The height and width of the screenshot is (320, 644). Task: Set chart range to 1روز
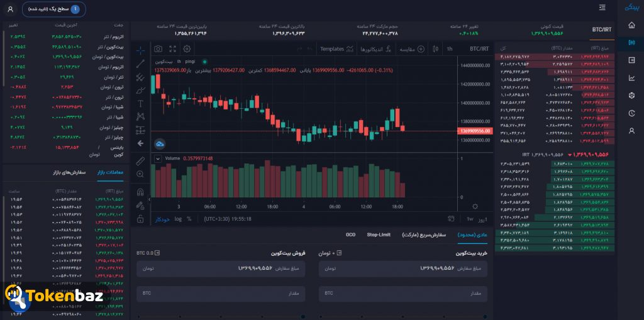(482, 219)
